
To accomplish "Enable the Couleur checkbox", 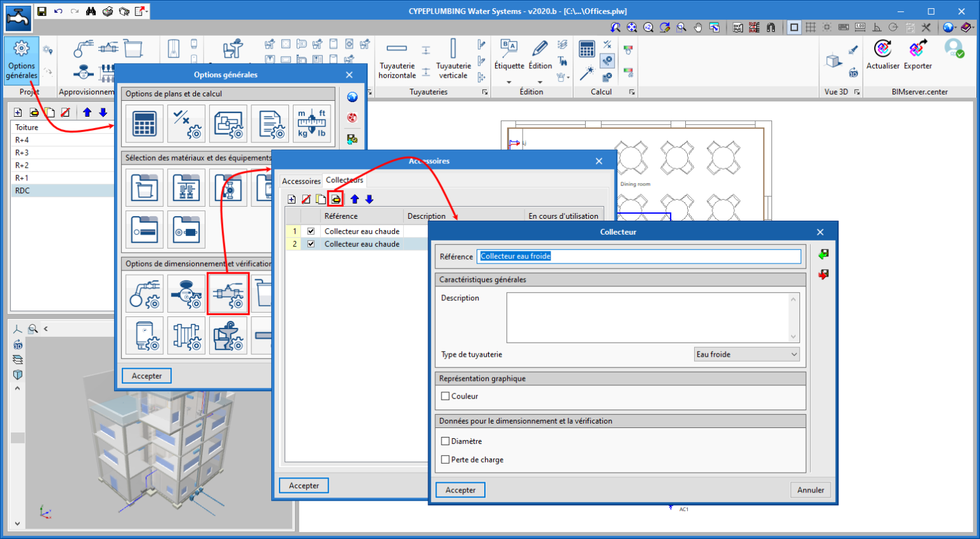I will [x=445, y=396].
